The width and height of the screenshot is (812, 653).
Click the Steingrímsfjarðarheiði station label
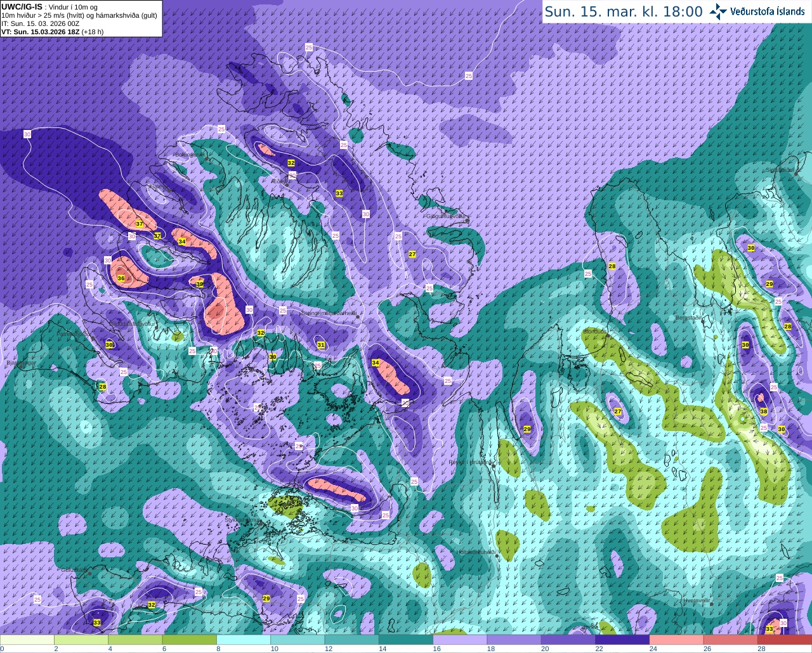(329, 313)
